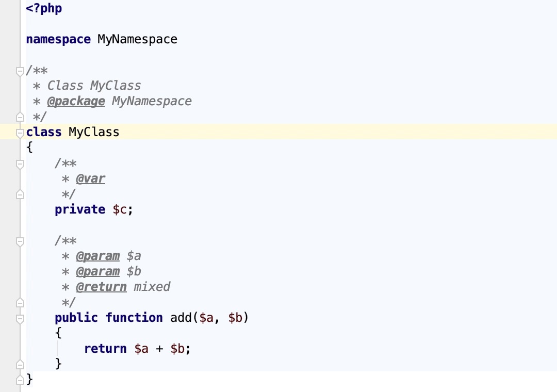
Task: Click the private $c property declaration
Action: (93, 209)
